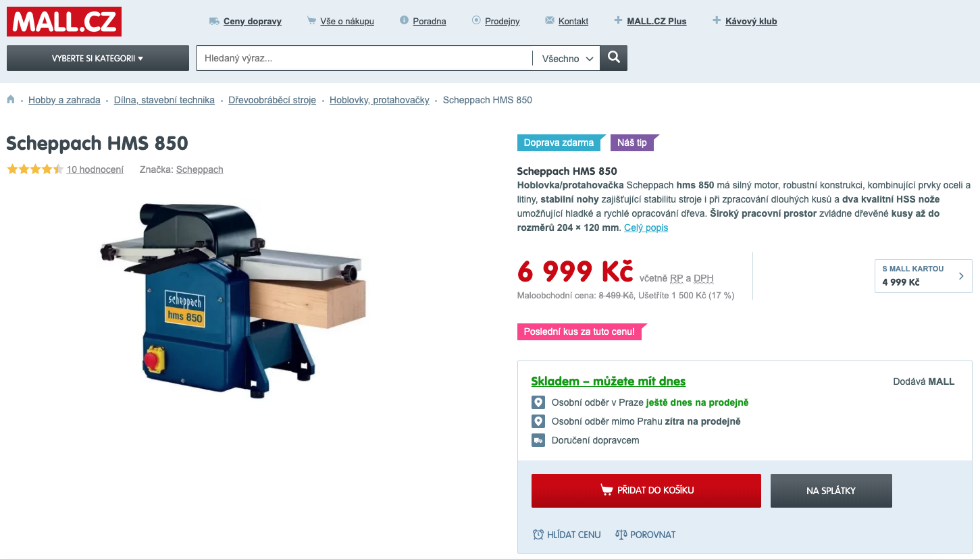Open the Všechno search category dropdown
This screenshot has height=559, width=980.
567,59
